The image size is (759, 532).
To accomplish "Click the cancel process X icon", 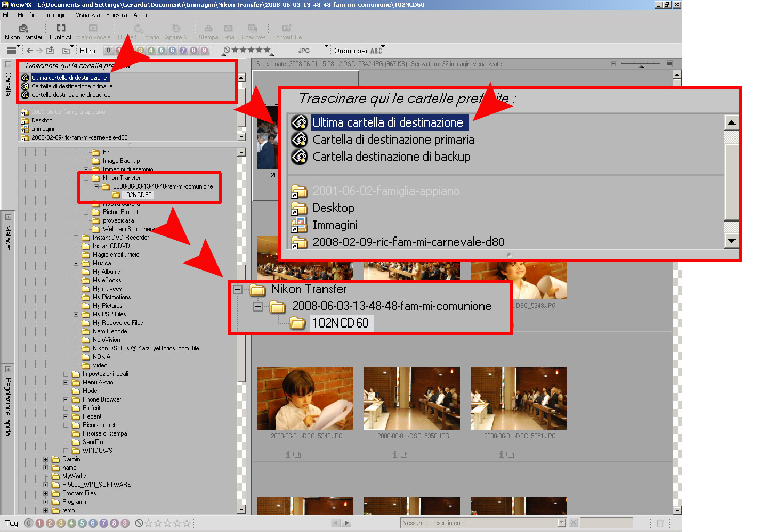I will click(574, 523).
